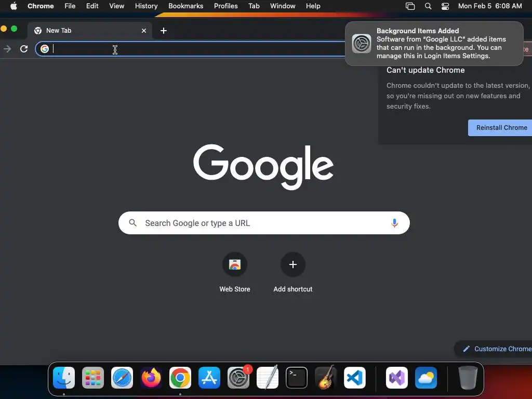This screenshot has height=399, width=532.
Task: Open the Profiles menu
Action: pos(225,6)
